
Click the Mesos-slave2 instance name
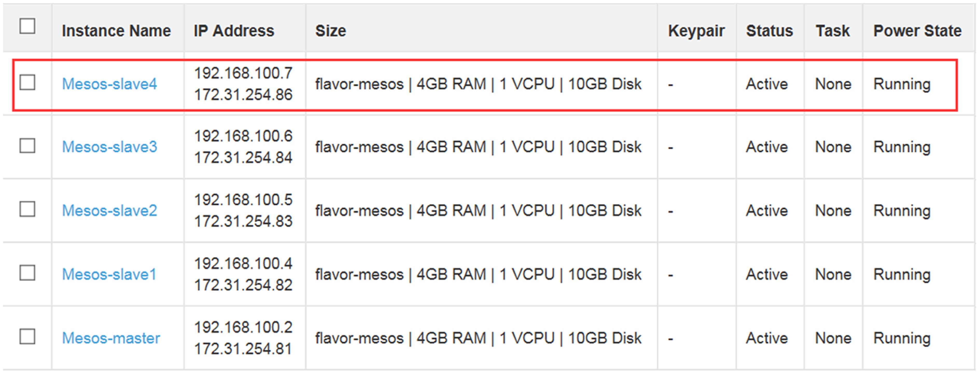point(109,210)
